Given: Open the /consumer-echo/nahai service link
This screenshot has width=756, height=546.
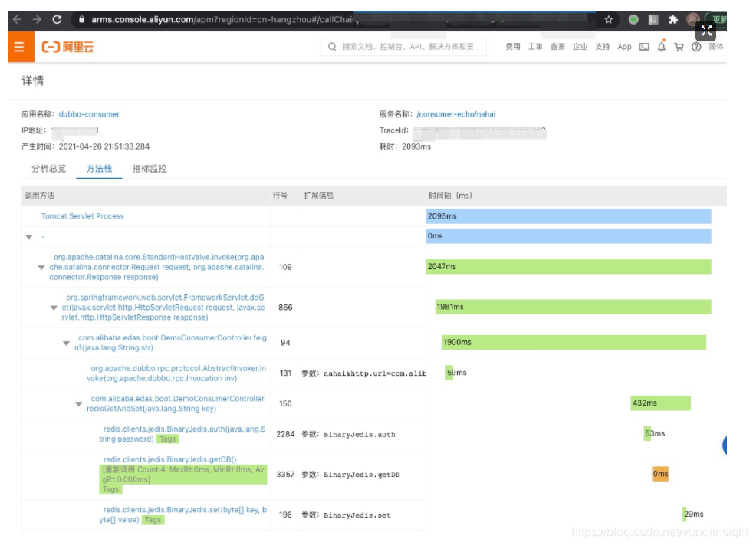Looking at the screenshot, I should pyautogui.click(x=456, y=114).
